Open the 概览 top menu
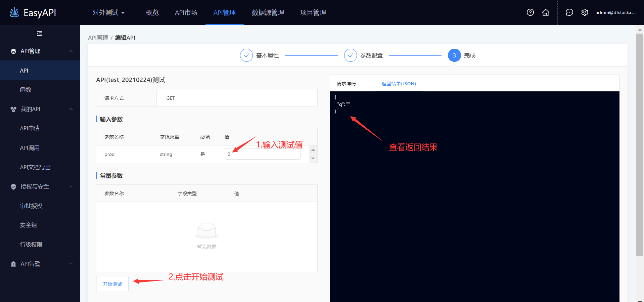The height and width of the screenshot is (302, 644). tap(152, 12)
